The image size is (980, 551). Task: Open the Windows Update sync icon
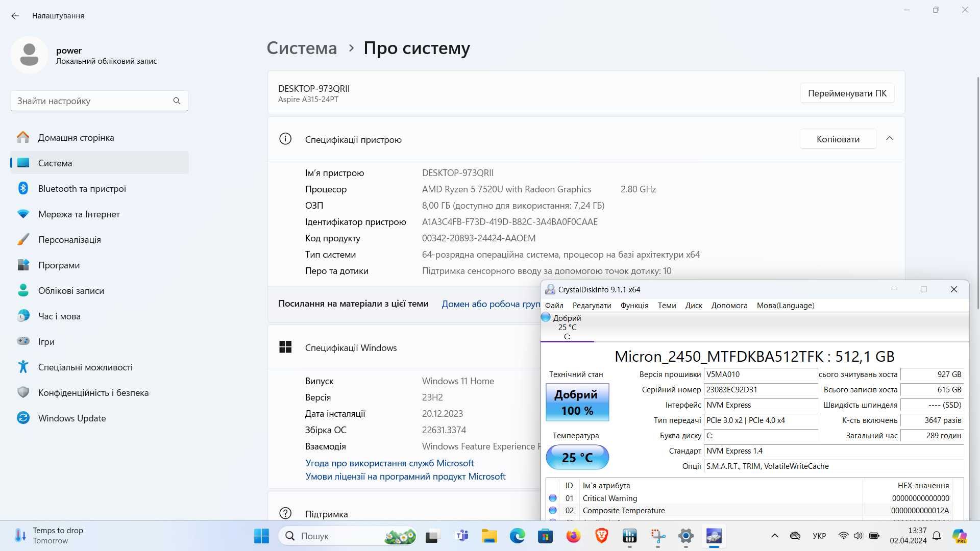(23, 418)
